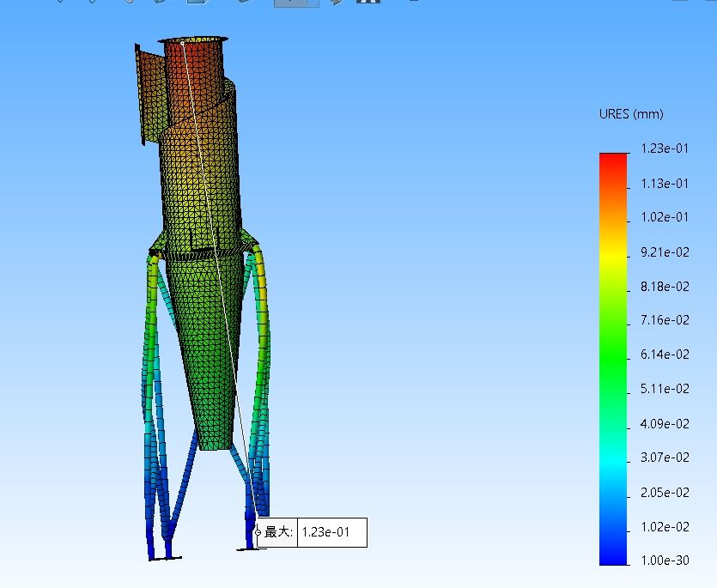Click the URES (mm) legend title
The width and height of the screenshot is (717, 588).
(631, 114)
